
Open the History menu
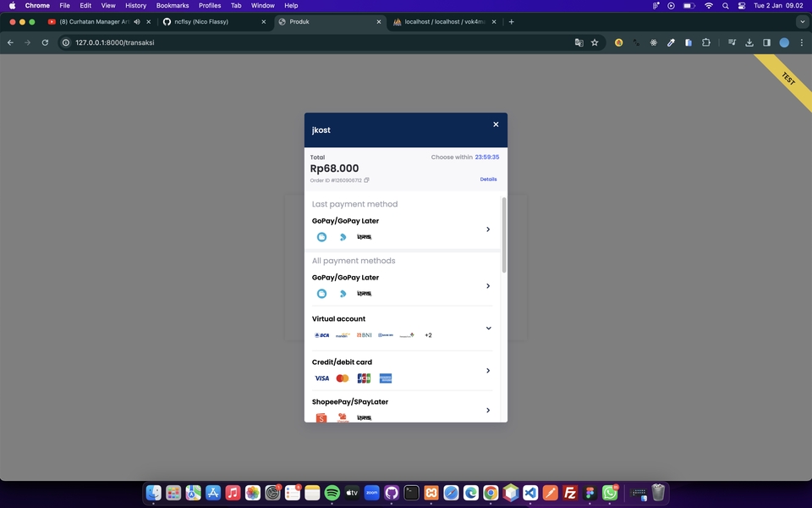click(135, 6)
